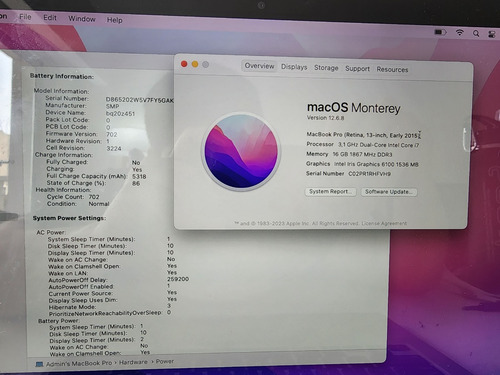Click the System Power Settings heading
This screenshot has height=375, width=500.
[x=69, y=218]
